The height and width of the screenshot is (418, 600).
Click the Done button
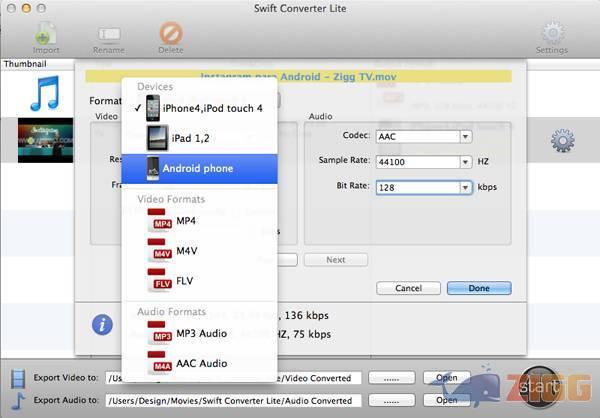pos(479,288)
